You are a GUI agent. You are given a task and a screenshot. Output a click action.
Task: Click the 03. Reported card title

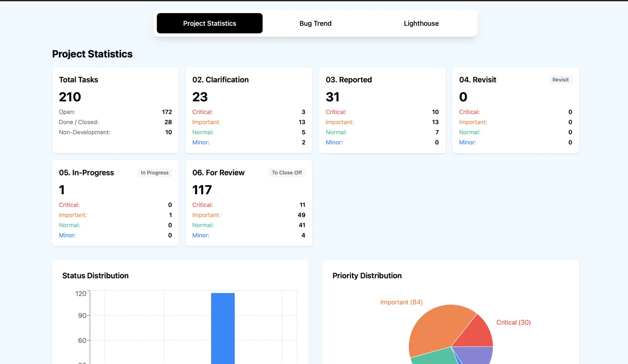tap(349, 80)
